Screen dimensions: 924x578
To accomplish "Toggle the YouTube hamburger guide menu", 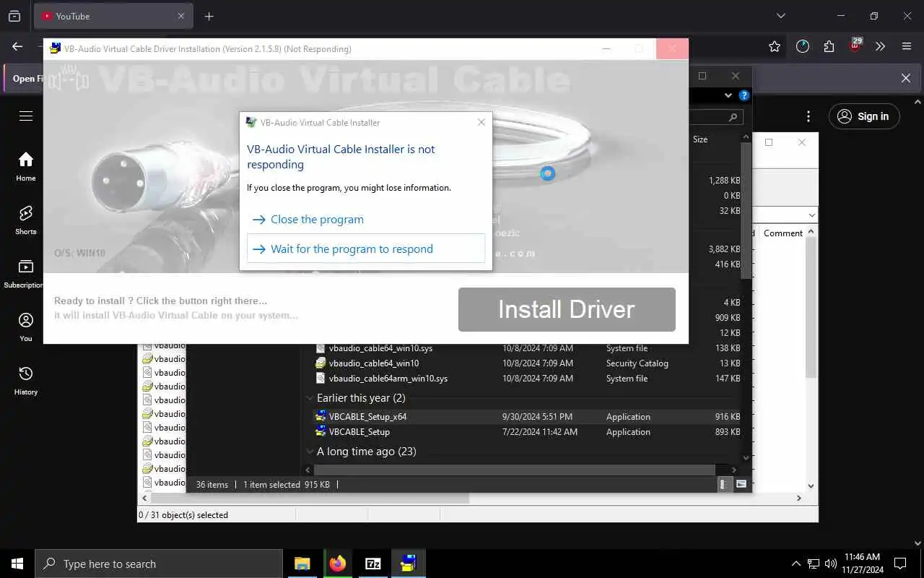I will pos(26,116).
